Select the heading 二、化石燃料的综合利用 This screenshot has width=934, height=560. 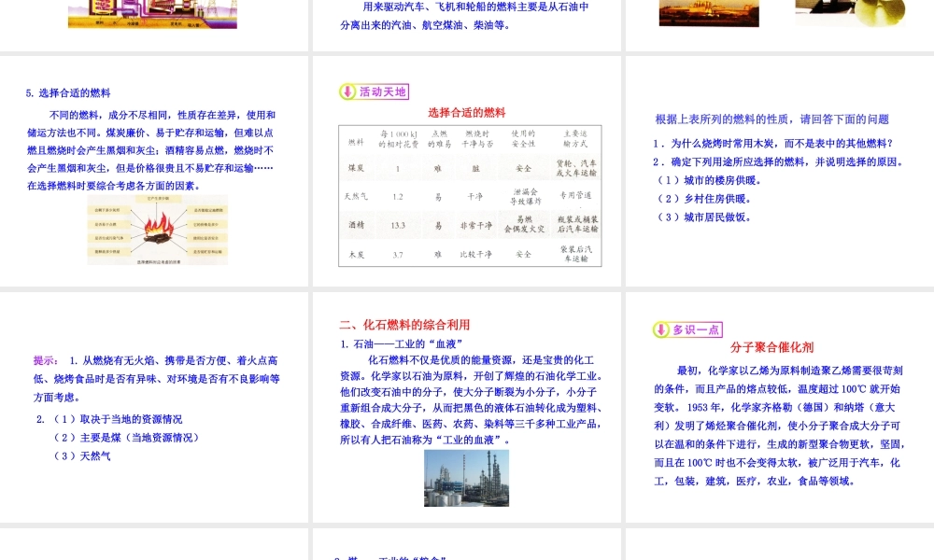[404, 325]
